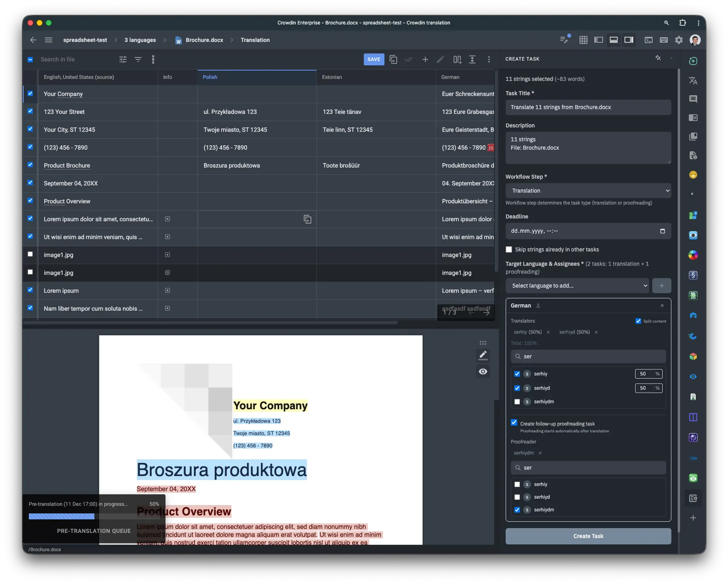
Task: Switch to the Polish column
Action: coord(210,77)
